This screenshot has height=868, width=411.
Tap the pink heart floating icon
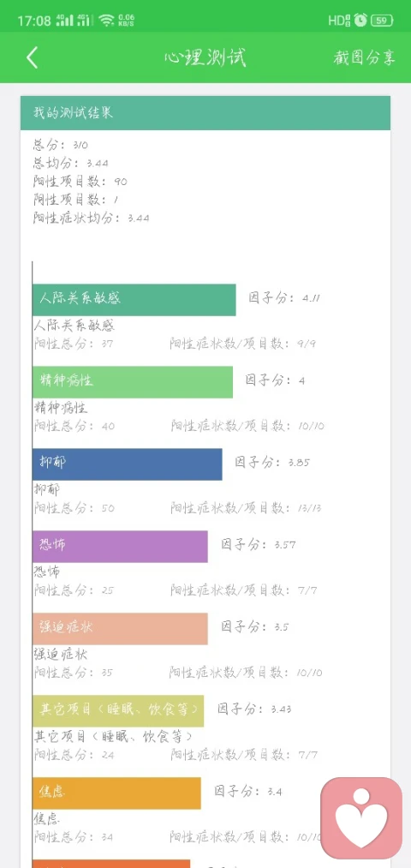click(361, 818)
